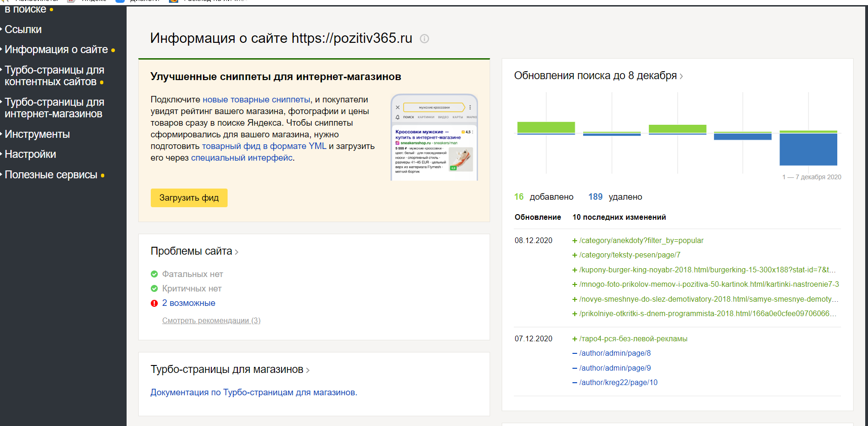Open '/category/teksty-pesen/page/7' link
The image size is (868, 426).
(630, 255)
